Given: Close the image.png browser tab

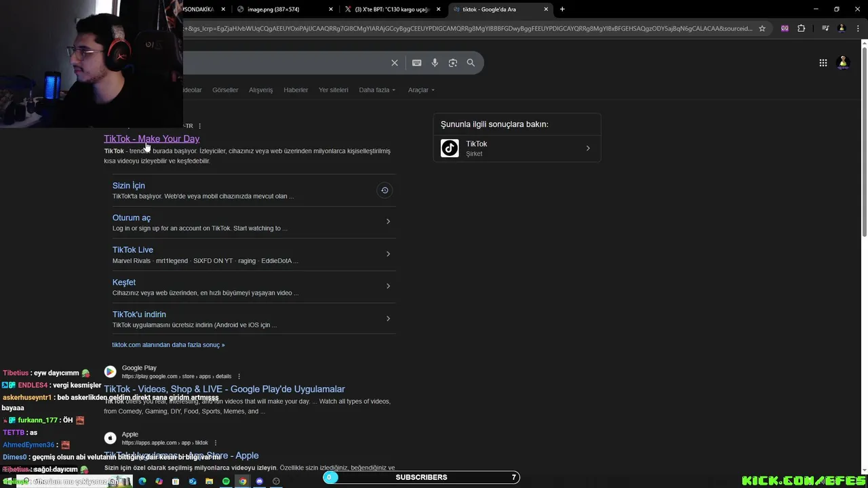Looking at the screenshot, I should 331,9.
